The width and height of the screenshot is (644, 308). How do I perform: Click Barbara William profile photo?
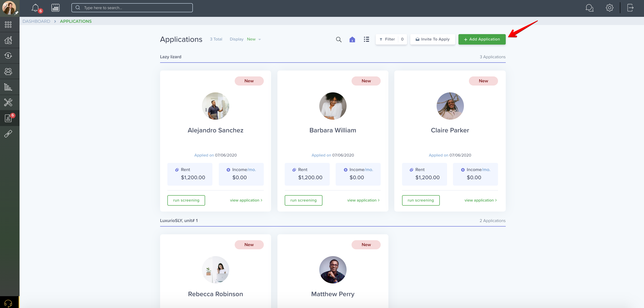333,106
